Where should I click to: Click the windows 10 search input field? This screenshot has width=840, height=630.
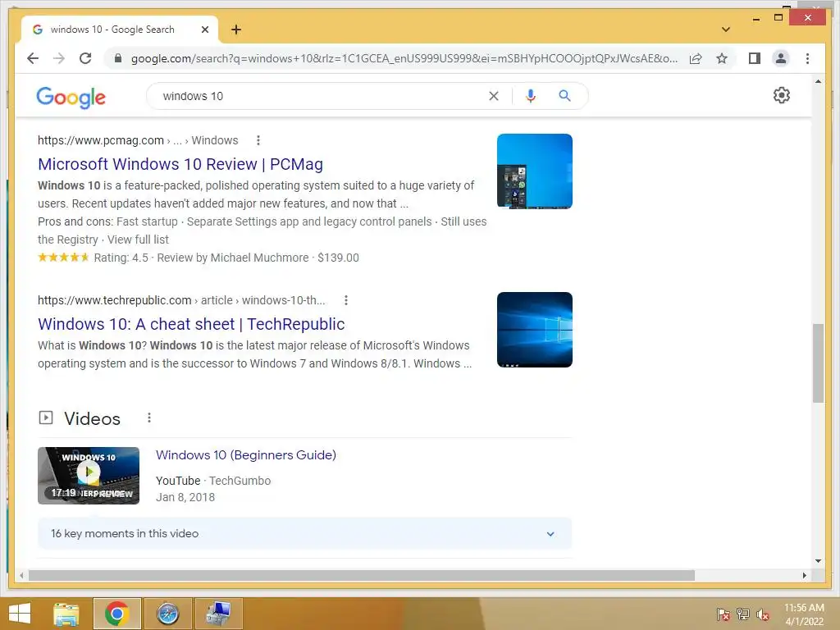[322, 96]
